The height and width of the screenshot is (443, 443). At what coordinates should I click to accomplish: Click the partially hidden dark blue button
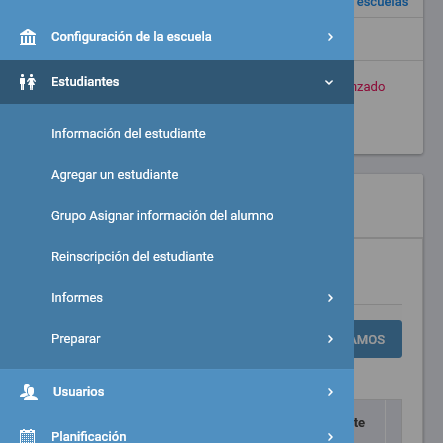pyautogui.click(x=378, y=339)
